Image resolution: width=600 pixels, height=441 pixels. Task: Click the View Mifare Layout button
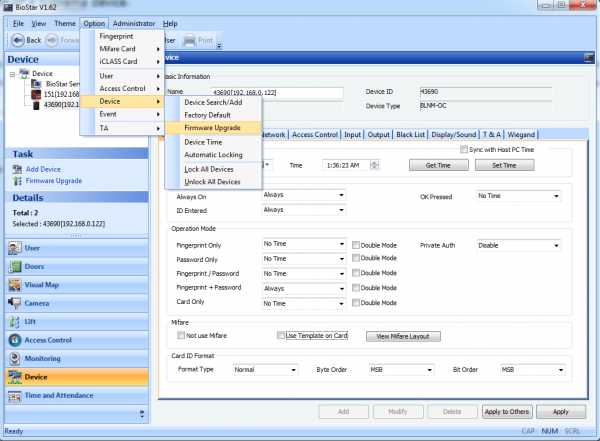tap(403, 336)
